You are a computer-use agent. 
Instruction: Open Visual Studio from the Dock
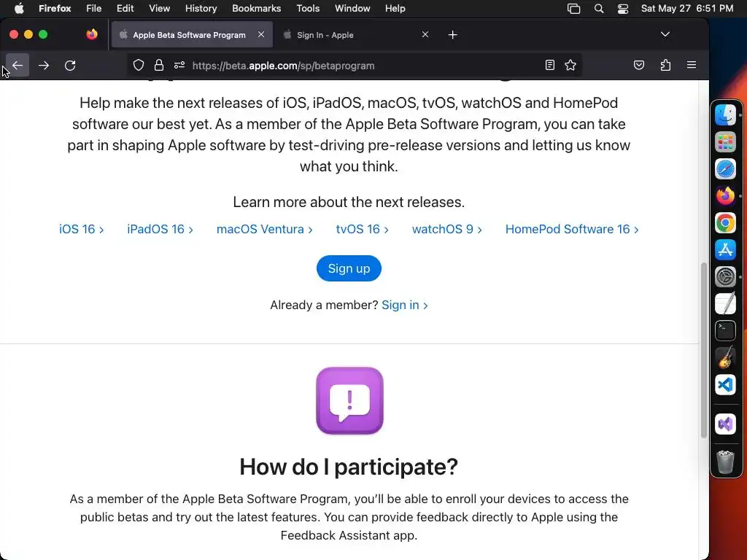tap(725, 424)
